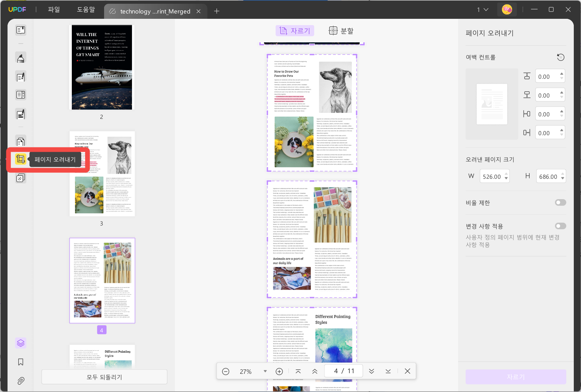Image resolution: width=581 pixels, height=392 pixels.
Task: Select page 2 thumbnail with airplane
Action: tap(102, 67)
